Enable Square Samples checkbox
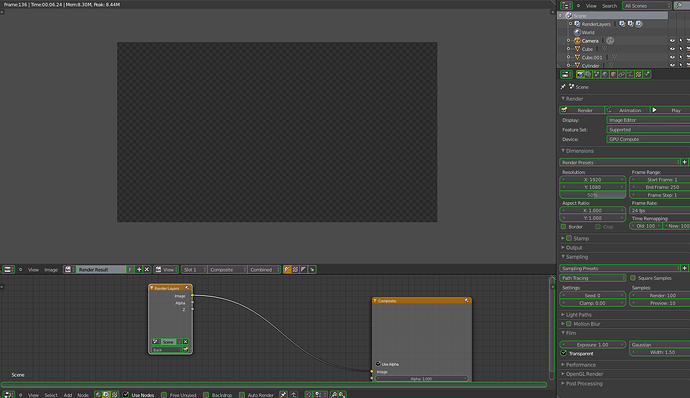 633,278
